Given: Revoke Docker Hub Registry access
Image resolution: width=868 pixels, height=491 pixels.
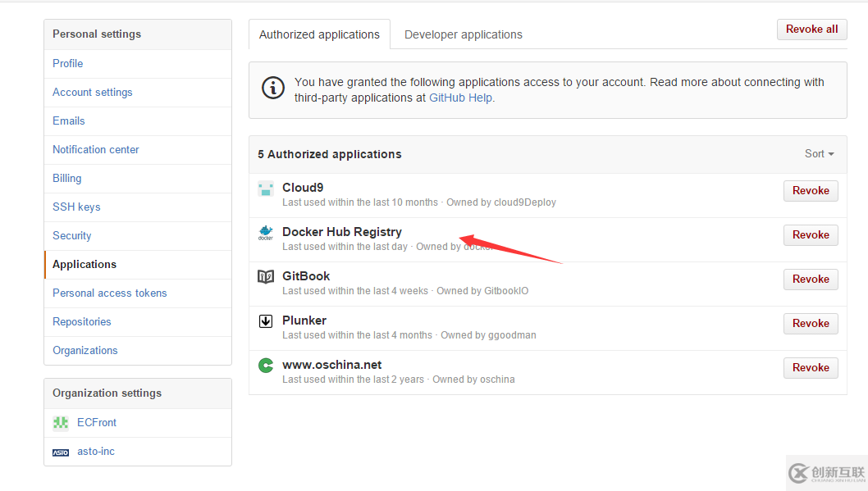Looking at the screenshot, I should click(x=811, y=235).
